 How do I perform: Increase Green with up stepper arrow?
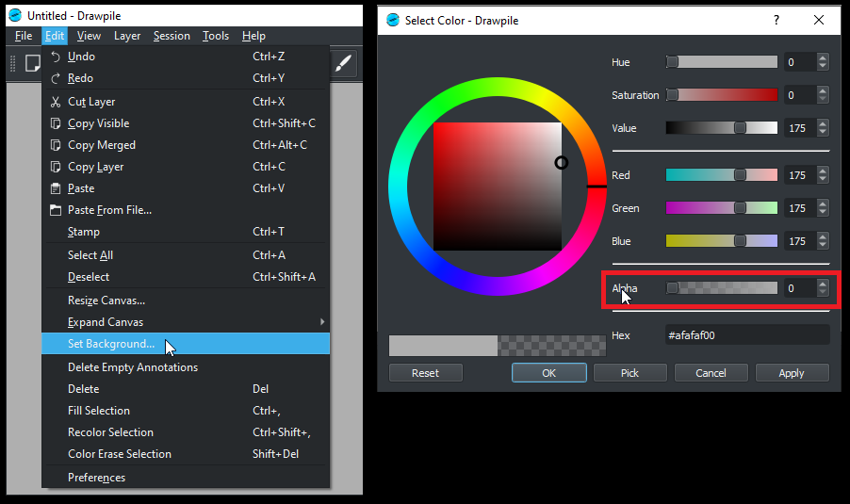(823, 203)
